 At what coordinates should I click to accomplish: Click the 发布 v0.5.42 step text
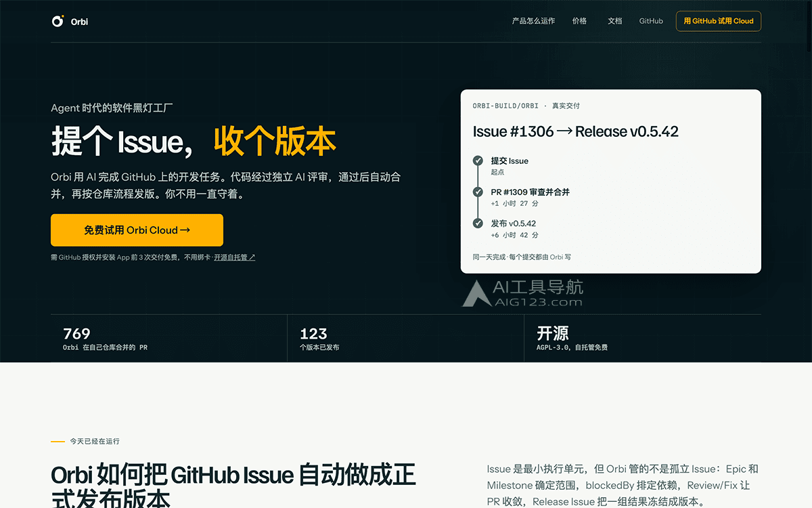pos(514,223)
